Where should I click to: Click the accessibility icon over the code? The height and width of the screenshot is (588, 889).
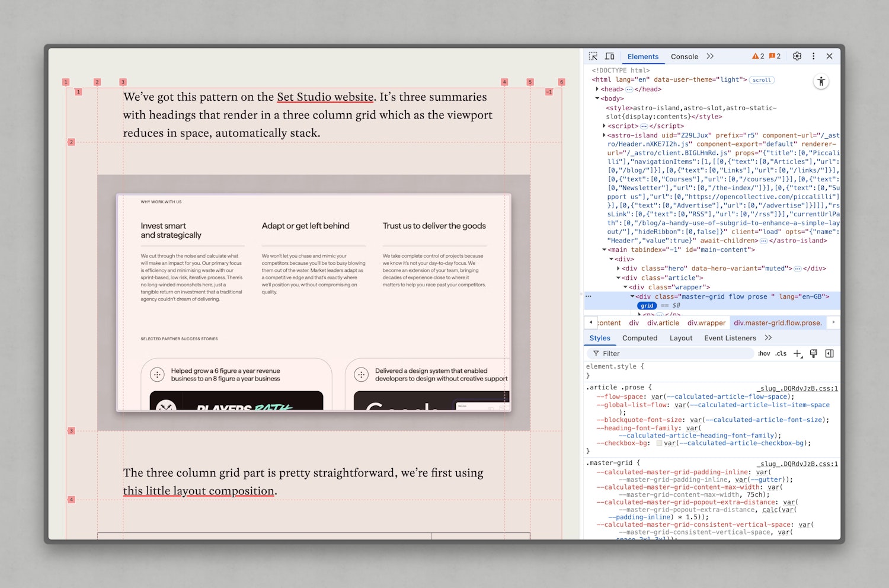(x=821, y=82)
